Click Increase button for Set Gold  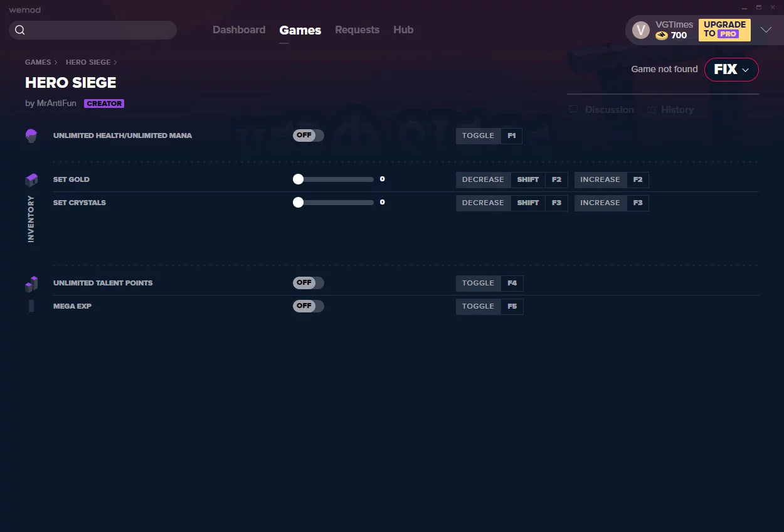(600, 179)
